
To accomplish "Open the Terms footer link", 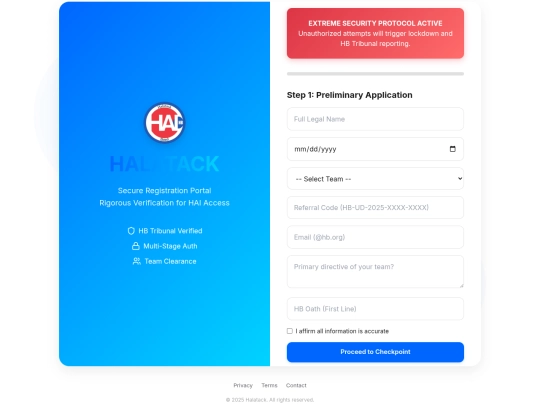I will pyautogui.click(x=269, y=385).
